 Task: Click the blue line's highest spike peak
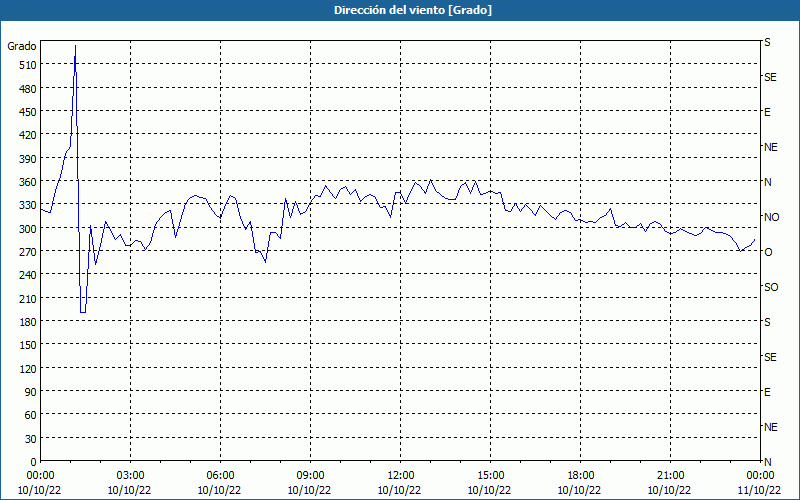pyautogui.click(x=76, y=46)
